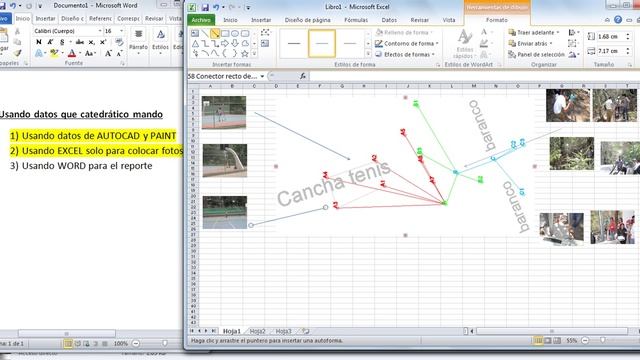Open the Excel Name Box dropdown arrow
640x360 pixels.
tap(262, 76)
